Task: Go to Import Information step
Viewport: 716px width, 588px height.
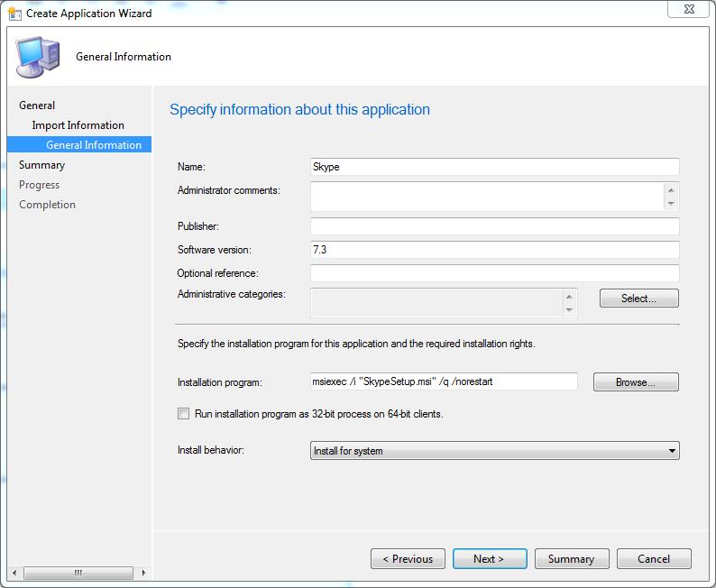Action: pos(78,125)
